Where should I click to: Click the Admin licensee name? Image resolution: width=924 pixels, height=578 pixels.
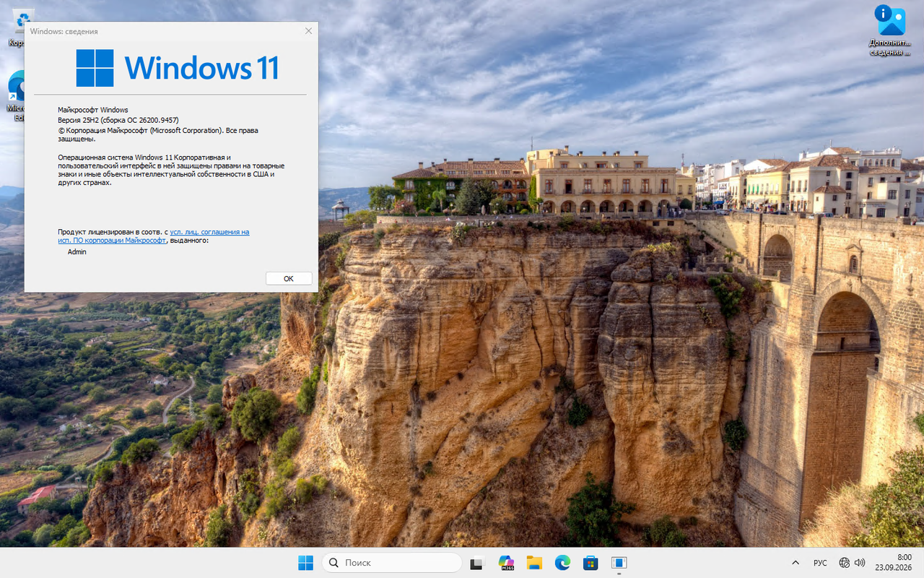77,252
